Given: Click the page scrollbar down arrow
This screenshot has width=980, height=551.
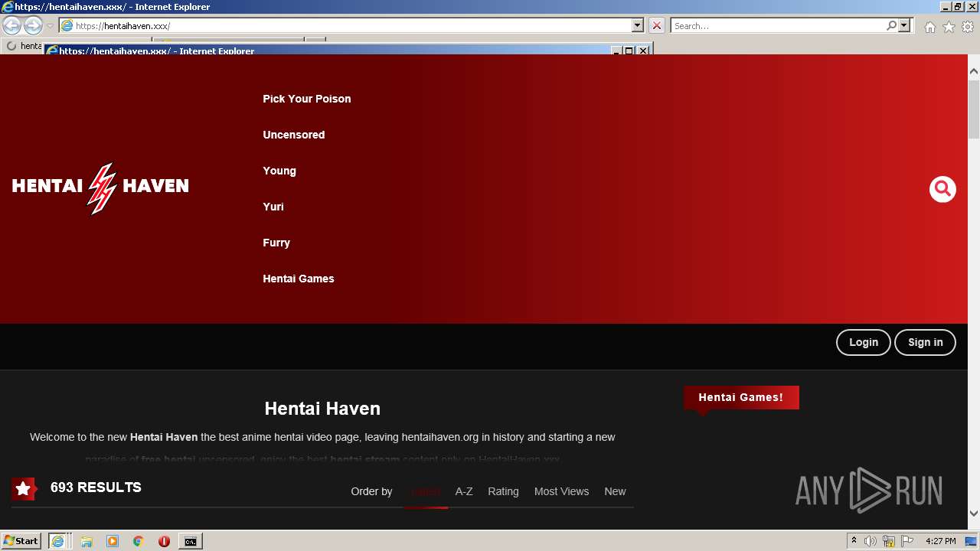Looking at the screenshot, I should click(974, 514).
